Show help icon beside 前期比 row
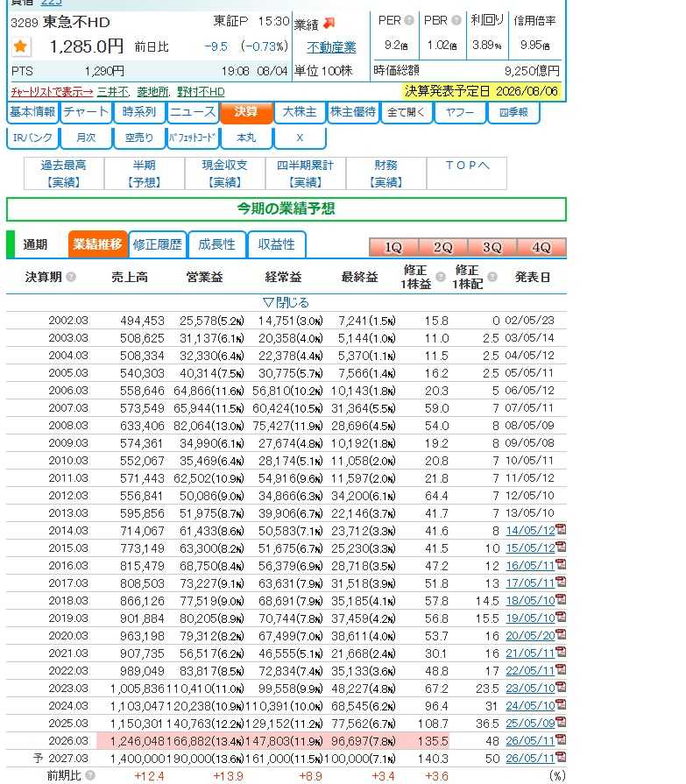 click(x=90, y=775)
